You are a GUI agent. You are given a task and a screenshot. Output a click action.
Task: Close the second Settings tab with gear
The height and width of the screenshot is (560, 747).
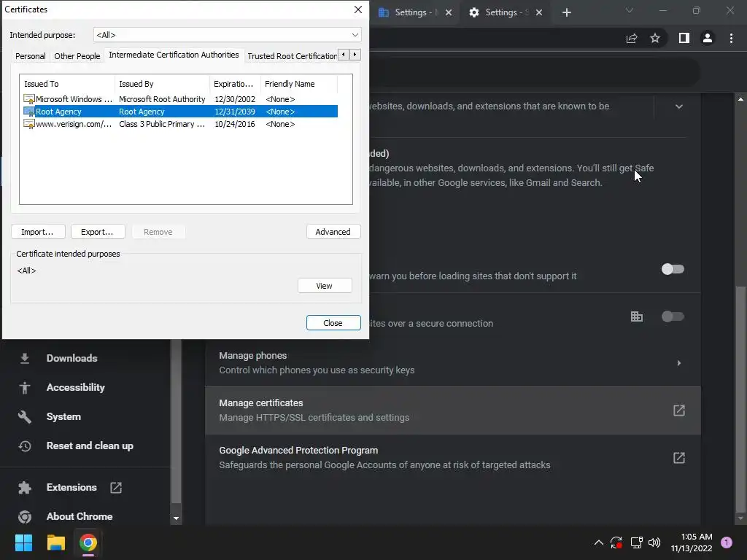coord(539,12)
